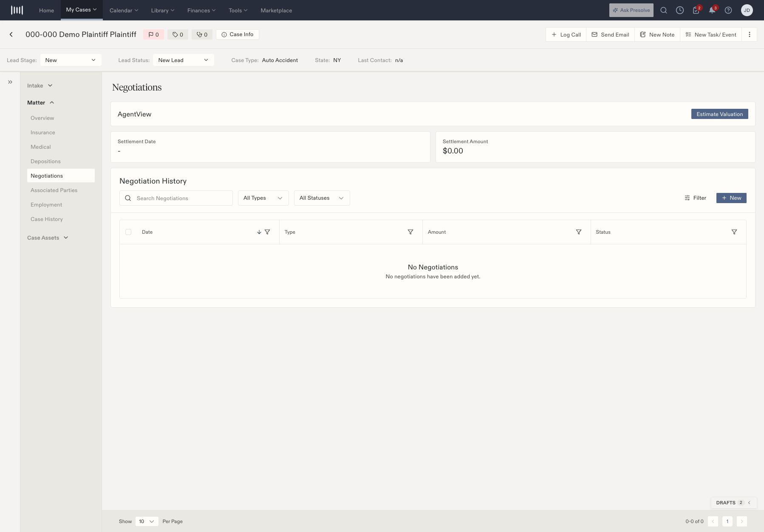
Task: Open the Home tab
Action: coord(47,10)
